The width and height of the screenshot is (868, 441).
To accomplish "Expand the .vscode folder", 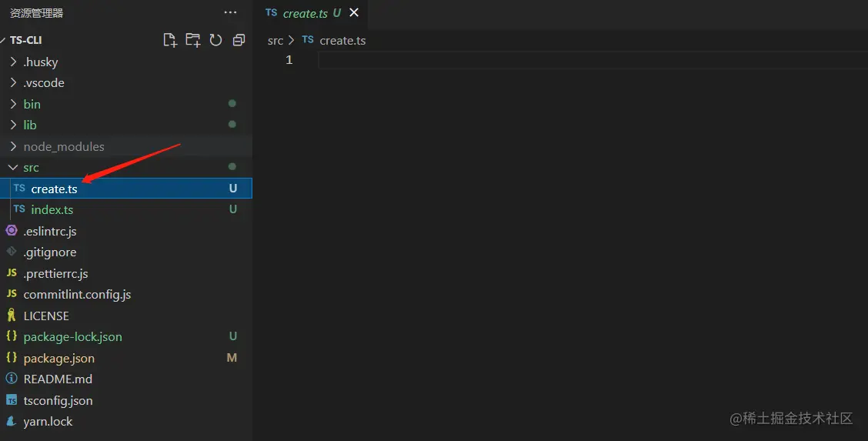I will 126,83.
